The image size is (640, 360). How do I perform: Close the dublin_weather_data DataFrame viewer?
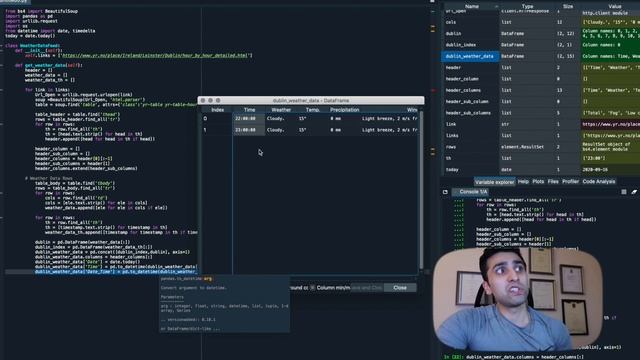tap(400, 288)
